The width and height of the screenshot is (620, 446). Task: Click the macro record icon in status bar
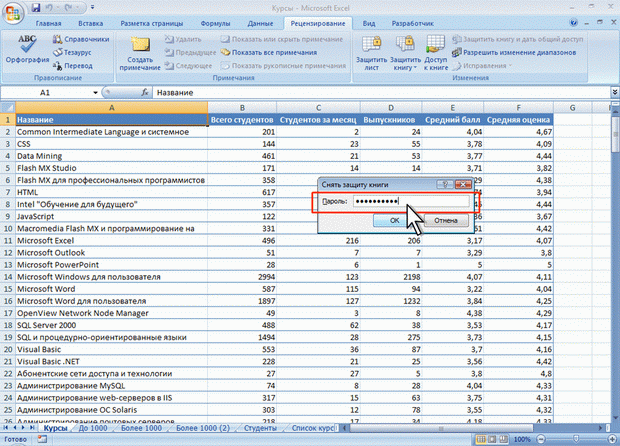(42, 439)
